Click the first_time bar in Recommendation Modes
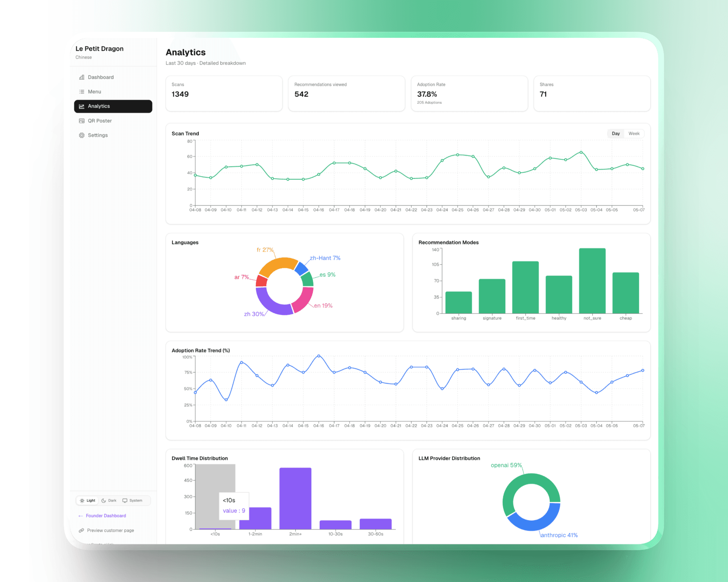 (x=526, y=287)
